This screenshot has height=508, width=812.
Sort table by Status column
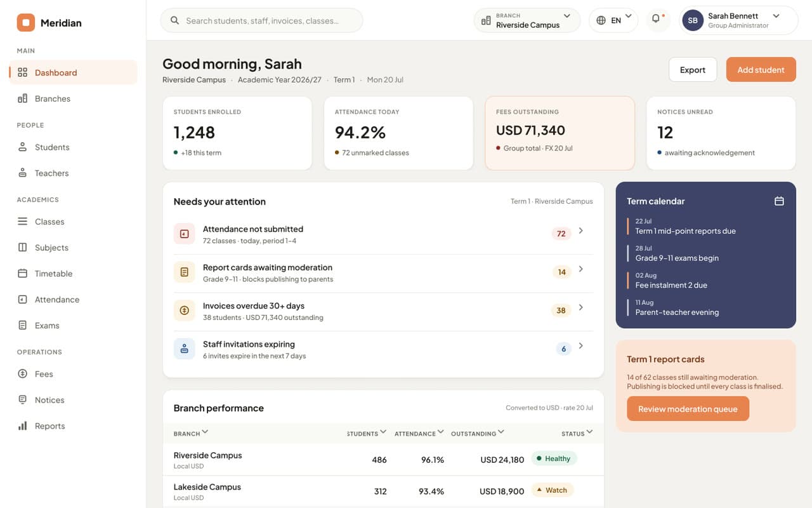click(x=577, y=433)
